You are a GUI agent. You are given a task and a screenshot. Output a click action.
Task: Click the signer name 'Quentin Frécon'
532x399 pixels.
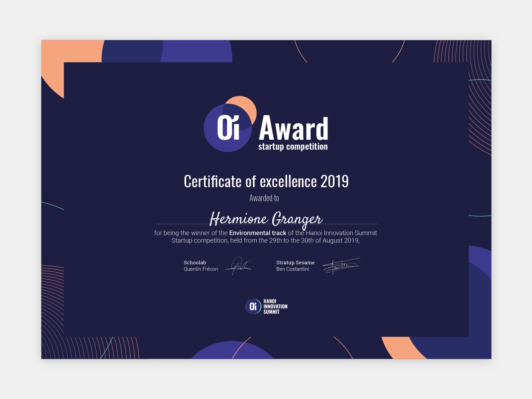[201, 269]
